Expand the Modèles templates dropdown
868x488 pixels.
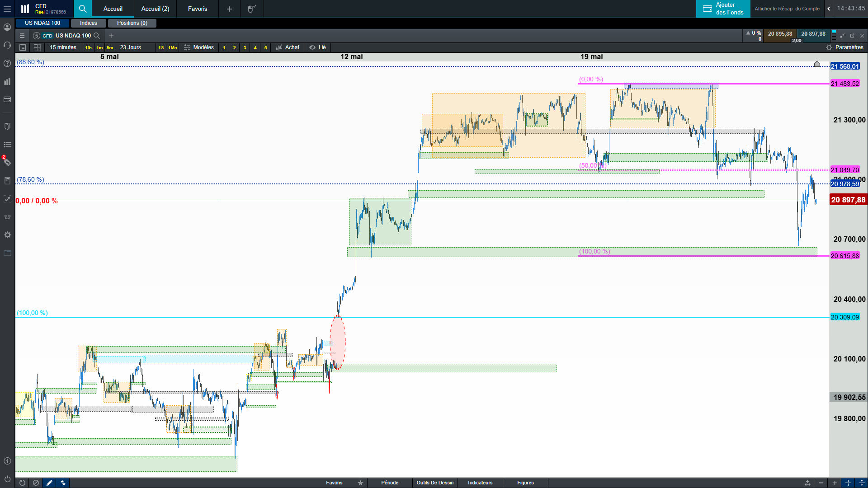pyautogui.click(x=199, y=47)
